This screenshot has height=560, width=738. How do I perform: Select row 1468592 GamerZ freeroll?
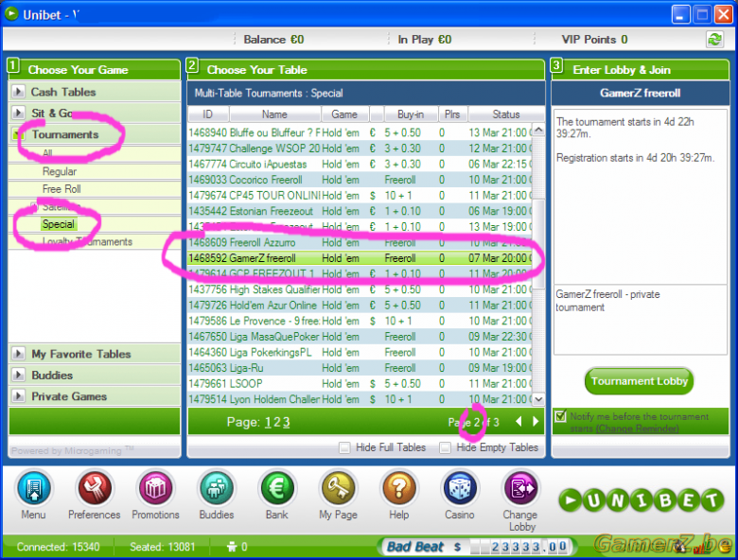coord(360,258)
